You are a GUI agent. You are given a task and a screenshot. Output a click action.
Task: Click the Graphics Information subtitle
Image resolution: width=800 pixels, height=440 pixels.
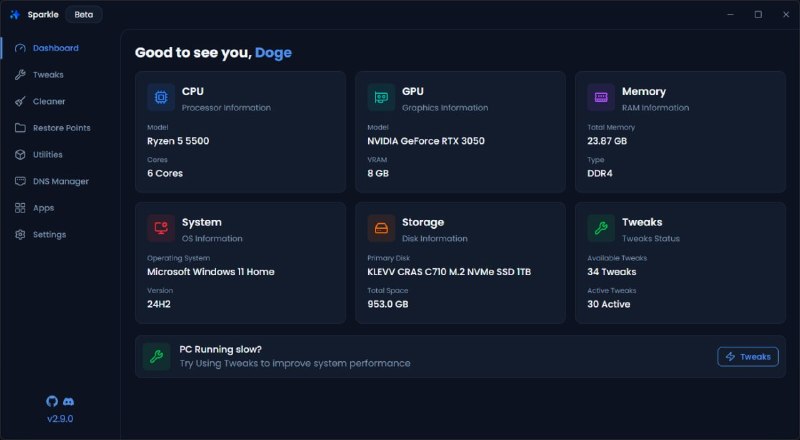(x=445, y=108)
